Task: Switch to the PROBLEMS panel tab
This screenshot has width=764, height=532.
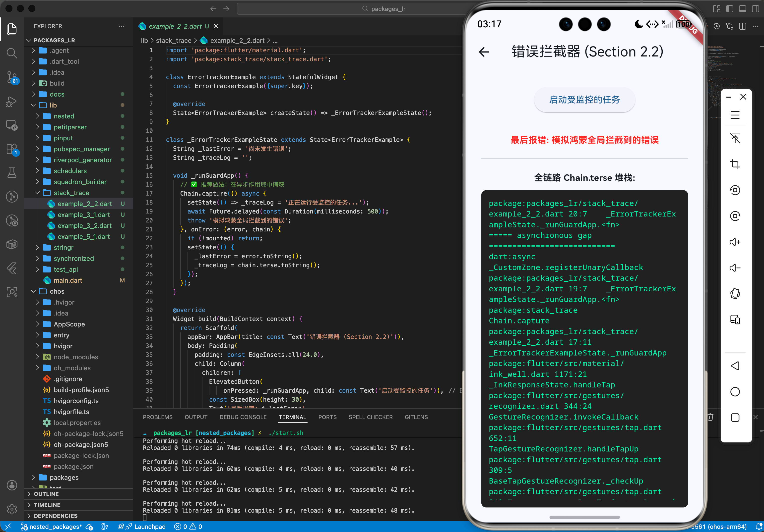Action: [158, 417]
